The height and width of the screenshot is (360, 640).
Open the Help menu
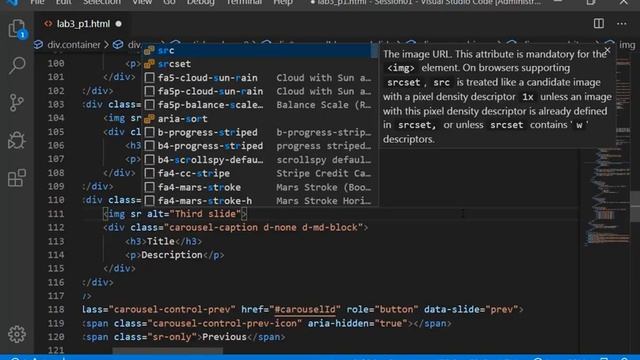tap(283, 2)
